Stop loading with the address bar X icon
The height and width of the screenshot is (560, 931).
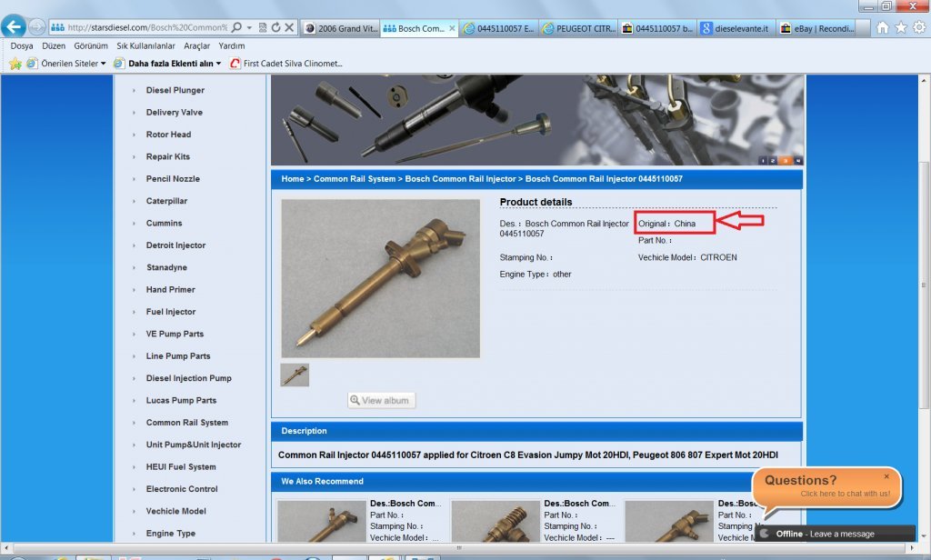click(x=289, y=27)
